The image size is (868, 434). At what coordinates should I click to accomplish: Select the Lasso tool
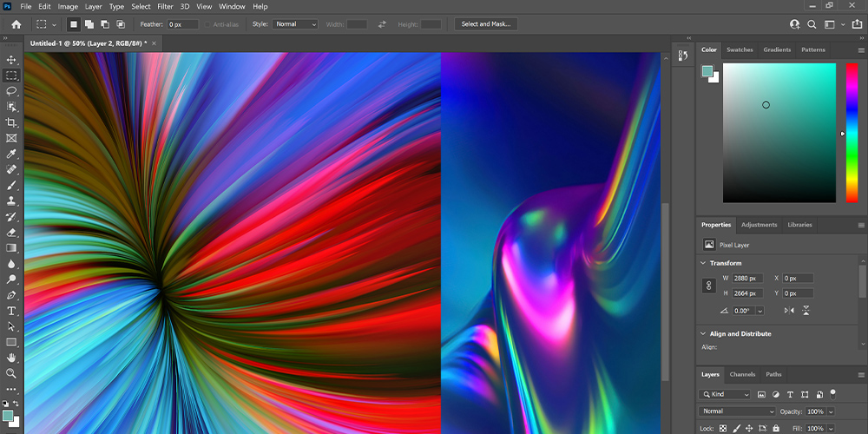[x=12, y=91]
